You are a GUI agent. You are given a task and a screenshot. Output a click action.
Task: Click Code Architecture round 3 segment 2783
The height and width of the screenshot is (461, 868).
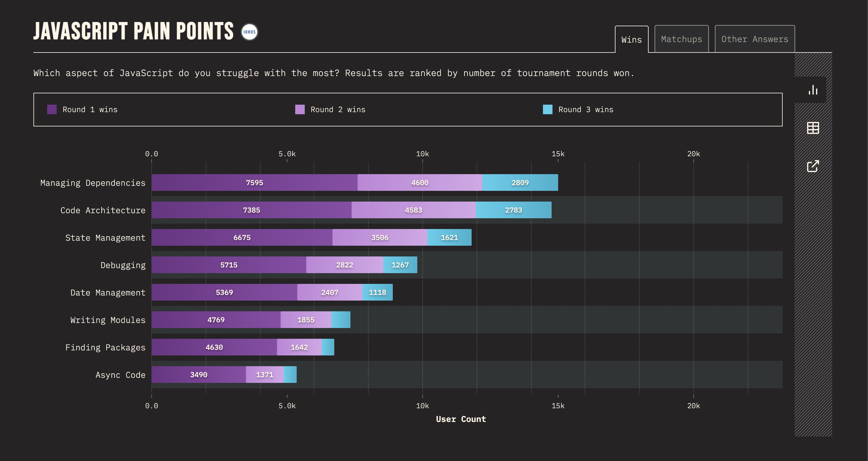click(513, 210)
